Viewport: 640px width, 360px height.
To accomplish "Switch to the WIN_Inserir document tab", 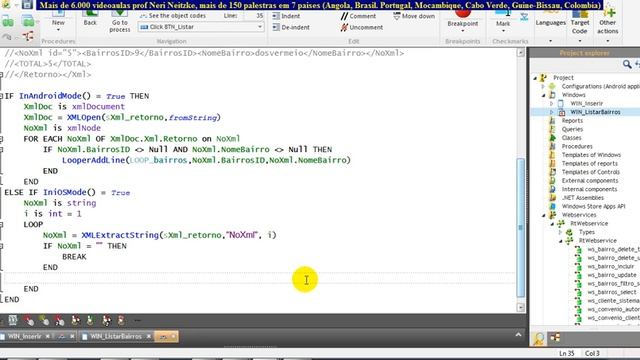I will pos(24,336).
